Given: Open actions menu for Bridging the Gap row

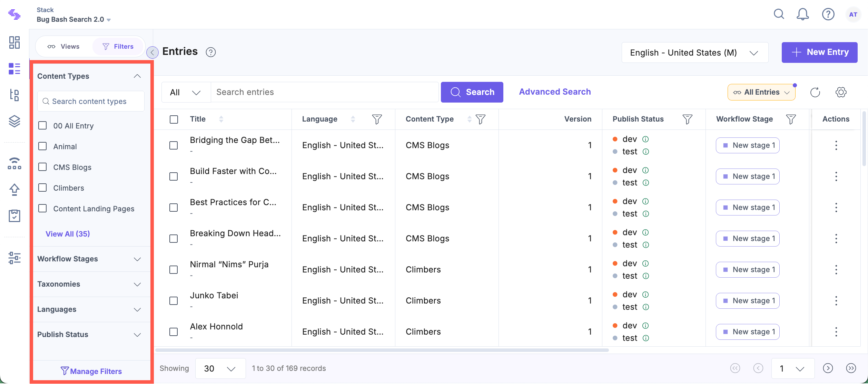Looking at the screenshot, I should click(836, 145).
